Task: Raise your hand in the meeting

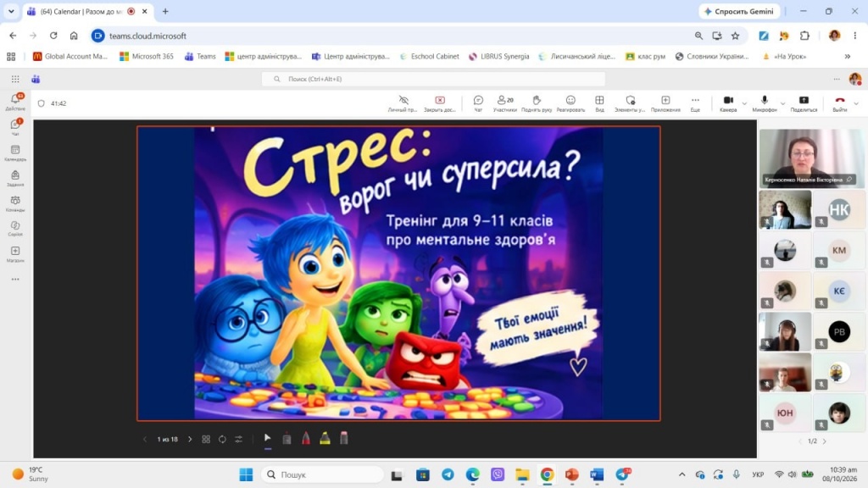Action: 537,103
